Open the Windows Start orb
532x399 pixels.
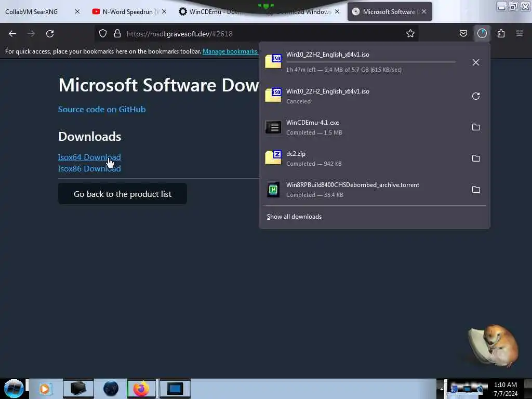coord(14,389)
